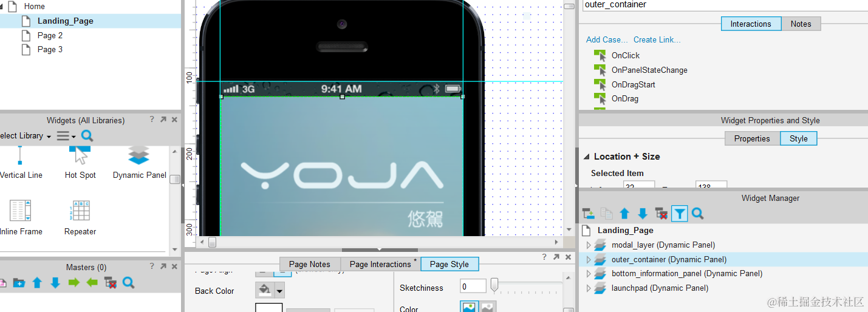Switch to the Style tab
This screenshot has width=868, height=312.
(x=799, y=138)
